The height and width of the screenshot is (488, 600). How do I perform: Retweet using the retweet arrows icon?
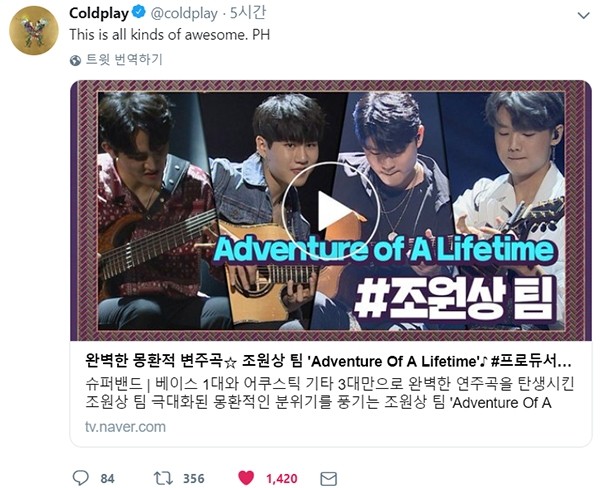(x=163, y=478)
